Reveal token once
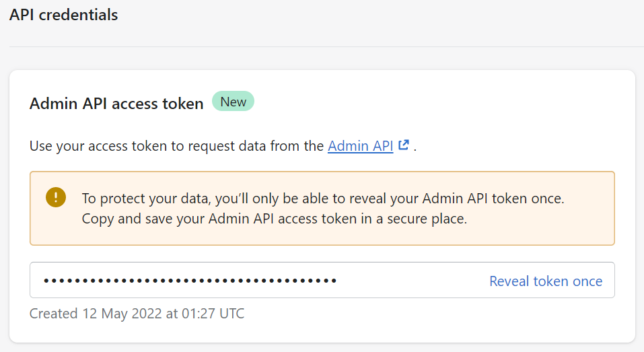The width and height of the screenshot is (644, 352). click(x=546, y=281)
